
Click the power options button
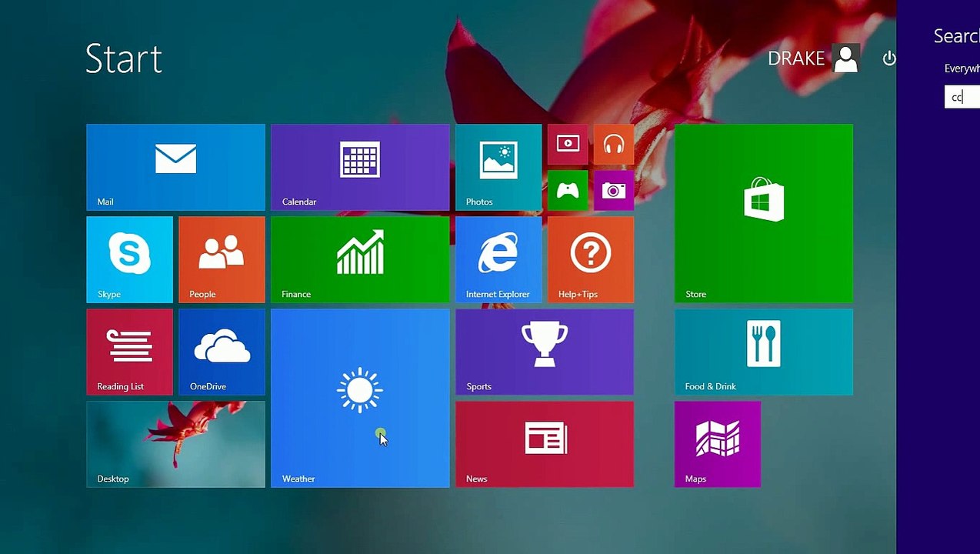889,58
